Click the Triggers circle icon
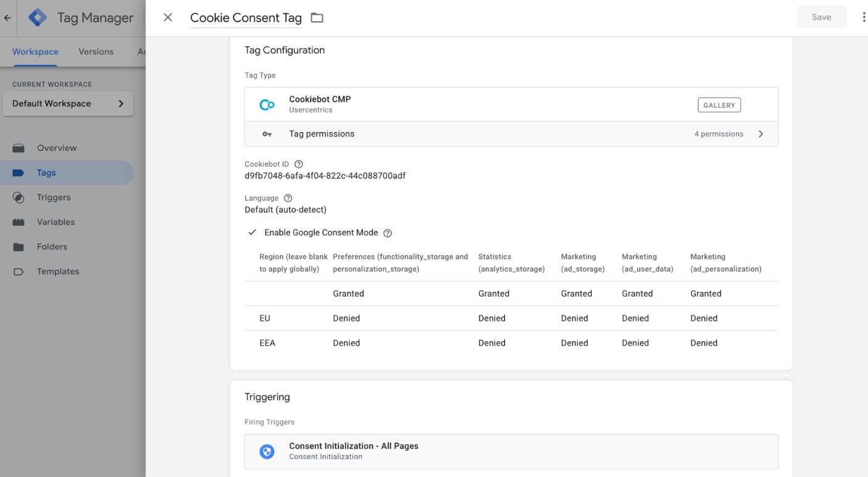868x477 pixels. (x=19, y=197)
